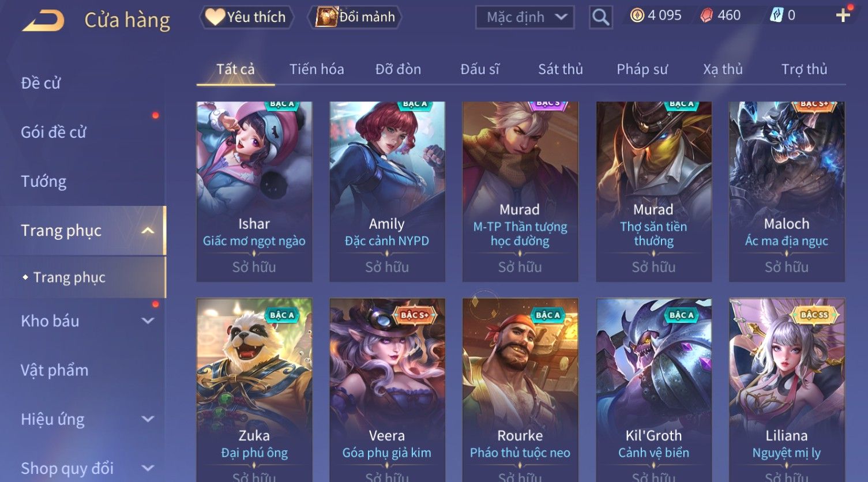Tap the plus icon to add currency

(x=843, y=16)
